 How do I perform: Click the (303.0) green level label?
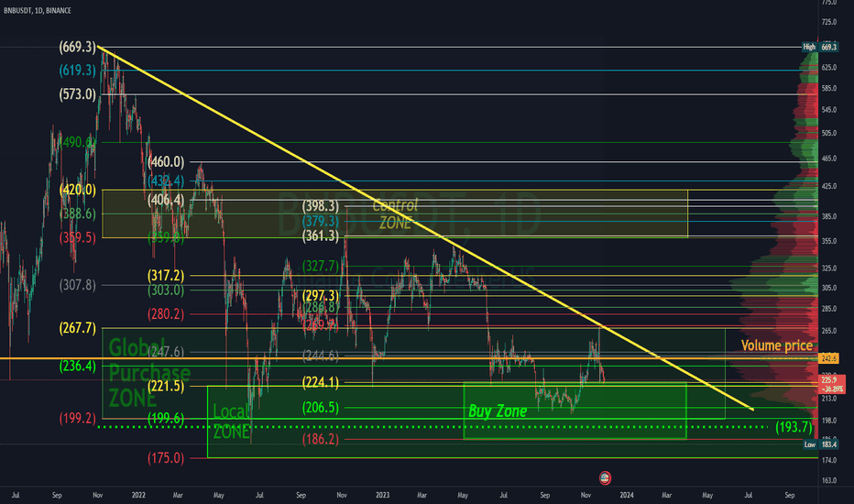point(166,290)
